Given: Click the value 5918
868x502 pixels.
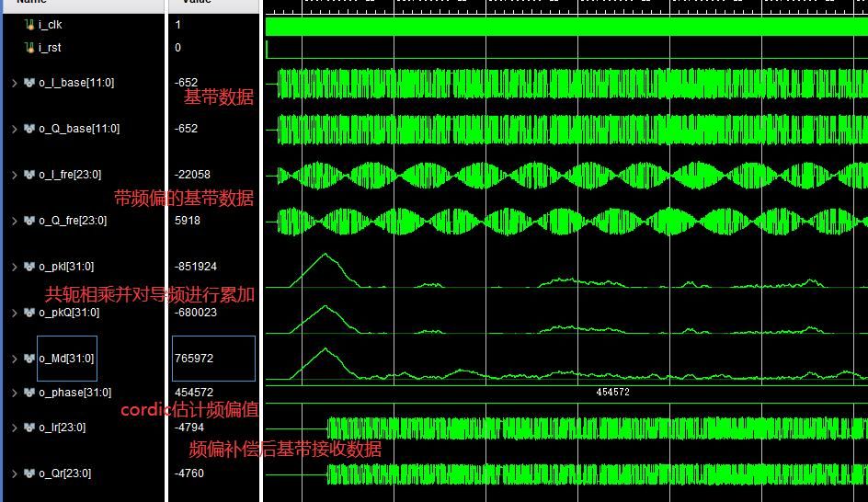Looking at the screenshot, I should click(x=187, y=221).
